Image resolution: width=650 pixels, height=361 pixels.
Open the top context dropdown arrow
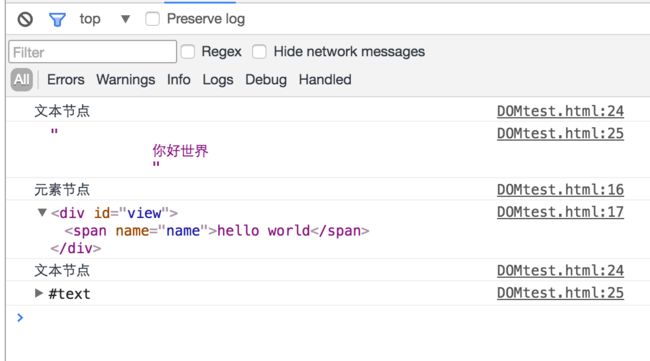pos(125,19)
